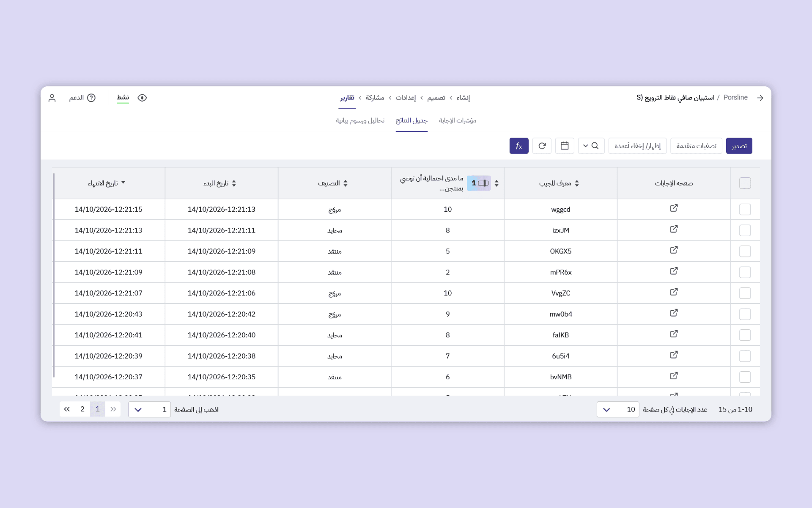Click the table vertical scrollbar
This screenshot has height=508, width=812.
click(54, 275)
